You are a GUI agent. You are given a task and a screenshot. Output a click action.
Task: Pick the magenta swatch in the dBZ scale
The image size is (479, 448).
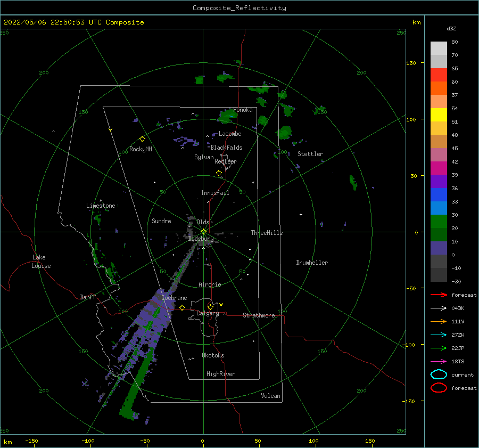point(439,168)
